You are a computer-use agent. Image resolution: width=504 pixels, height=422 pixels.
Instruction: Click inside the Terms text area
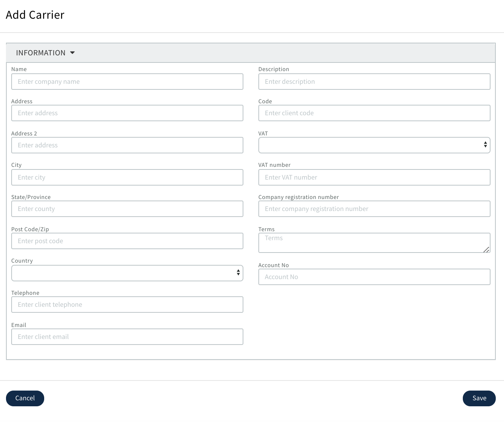[374, 243]
